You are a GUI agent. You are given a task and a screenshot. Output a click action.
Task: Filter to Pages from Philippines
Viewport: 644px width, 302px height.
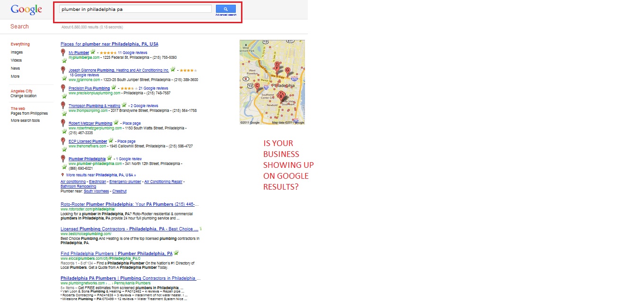(x=29, y=113)
